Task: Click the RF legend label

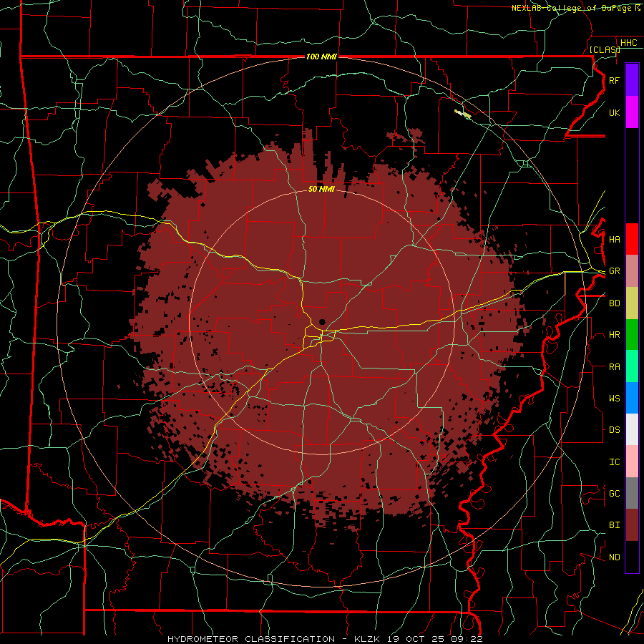Action: (614, 80)
